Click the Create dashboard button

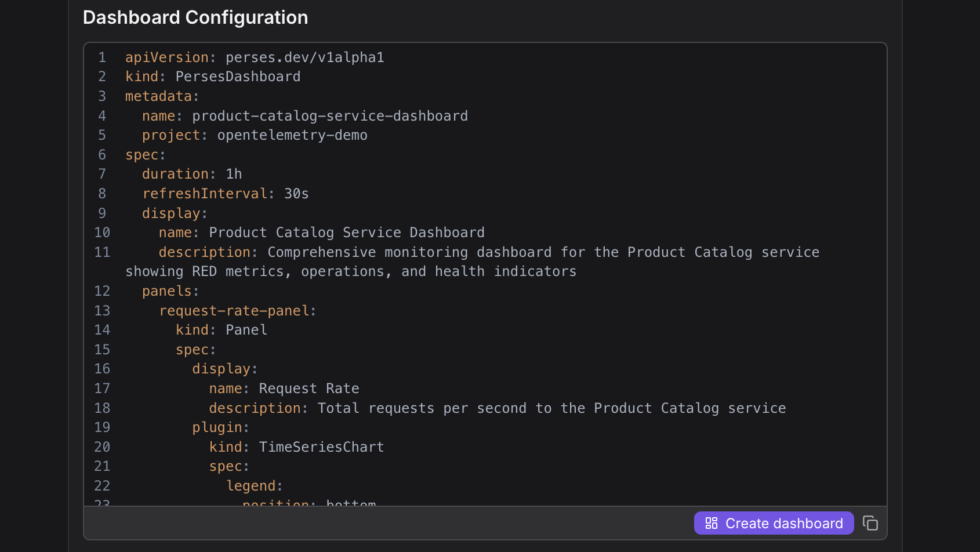tap(774, 523)
